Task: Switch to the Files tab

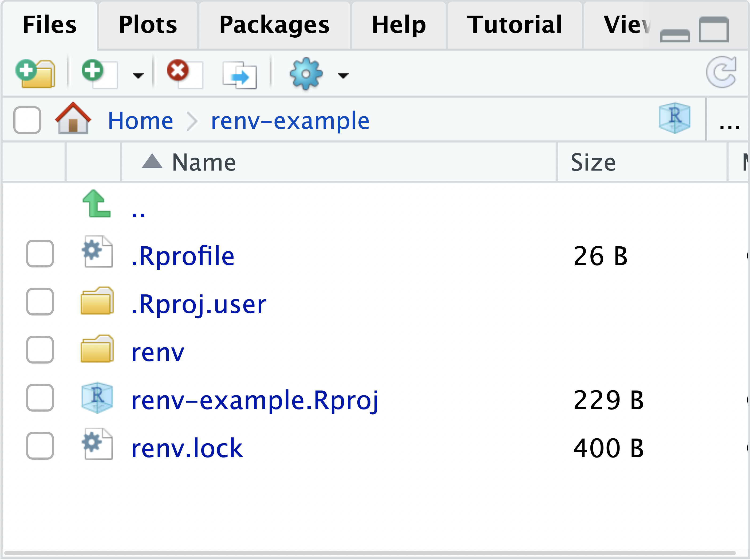Action: click(49, 25)
